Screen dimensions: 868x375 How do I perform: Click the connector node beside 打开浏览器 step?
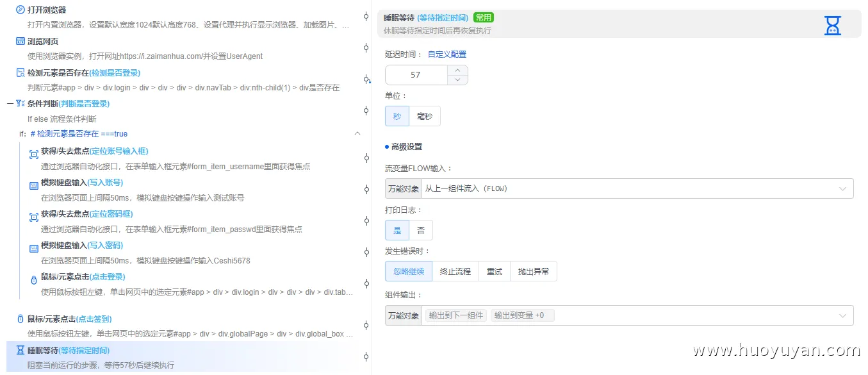click(366, 17)
